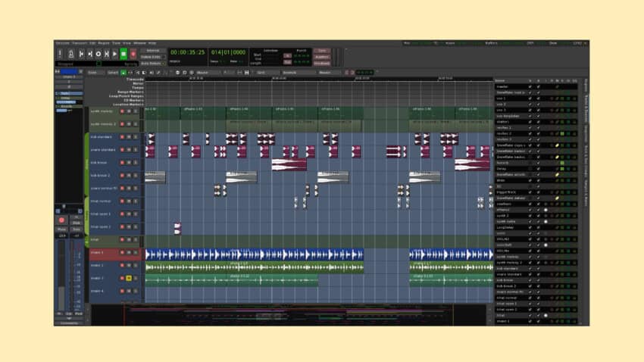Open the Slide edit mode dropdown
This screenshot has height=362, width=644.
coord(92,73)
